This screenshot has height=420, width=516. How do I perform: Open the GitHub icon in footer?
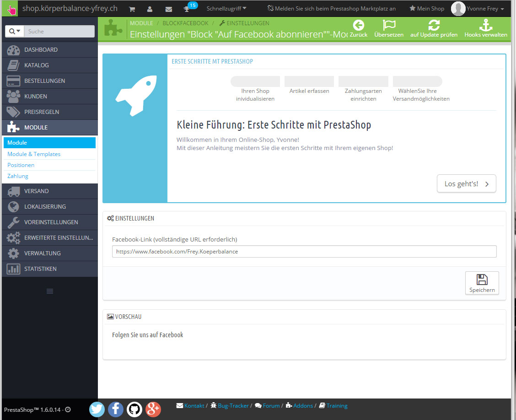134,409
